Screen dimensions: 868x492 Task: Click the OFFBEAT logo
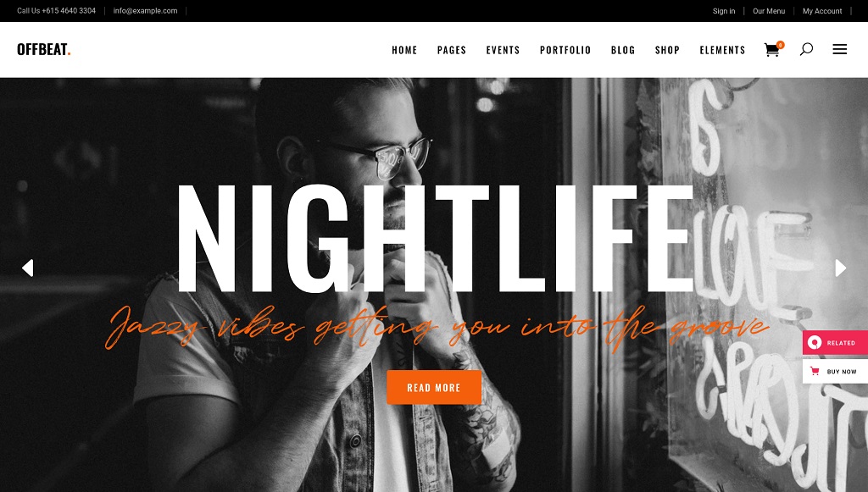(44, 49)
